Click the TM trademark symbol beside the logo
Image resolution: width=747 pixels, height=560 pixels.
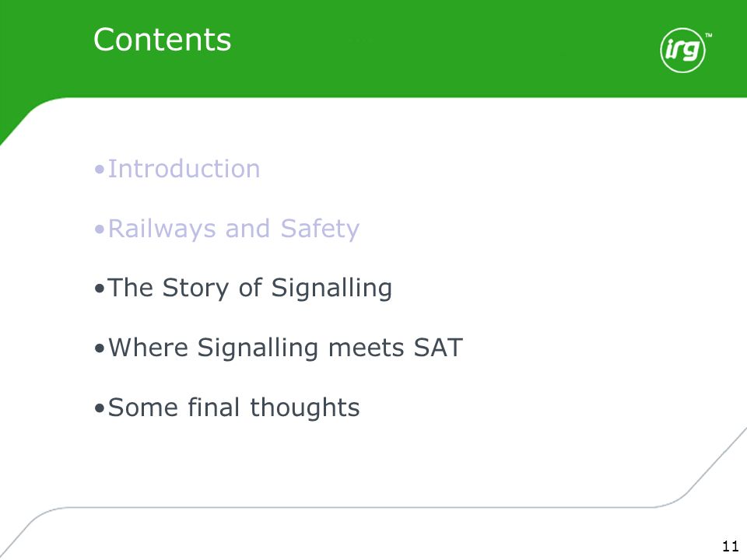[708, 35]
